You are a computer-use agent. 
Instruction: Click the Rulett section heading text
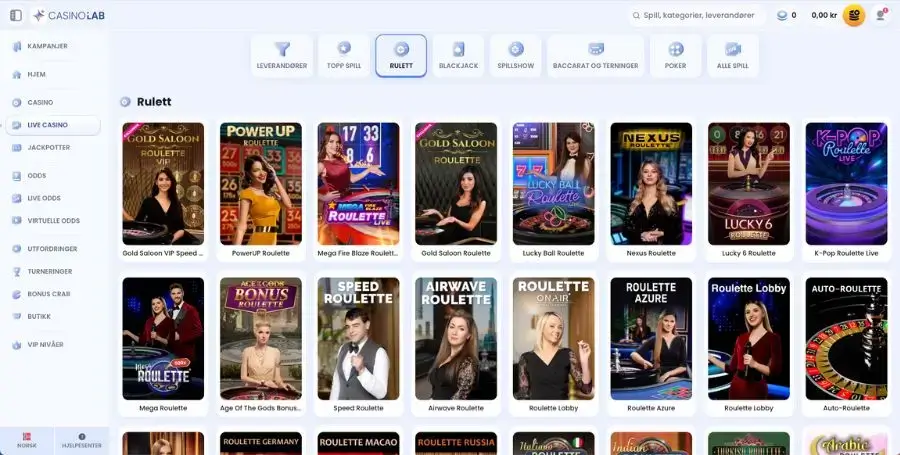(154, 102)
